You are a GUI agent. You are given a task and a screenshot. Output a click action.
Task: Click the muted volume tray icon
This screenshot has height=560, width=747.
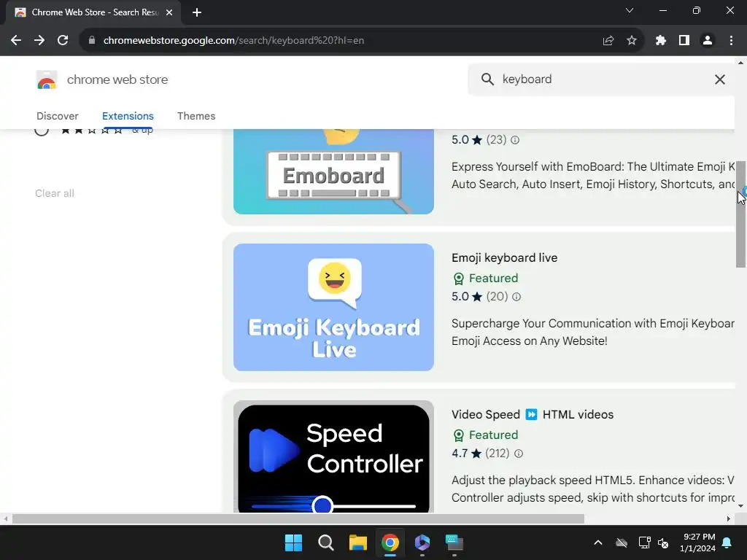(x=662, y=542)
